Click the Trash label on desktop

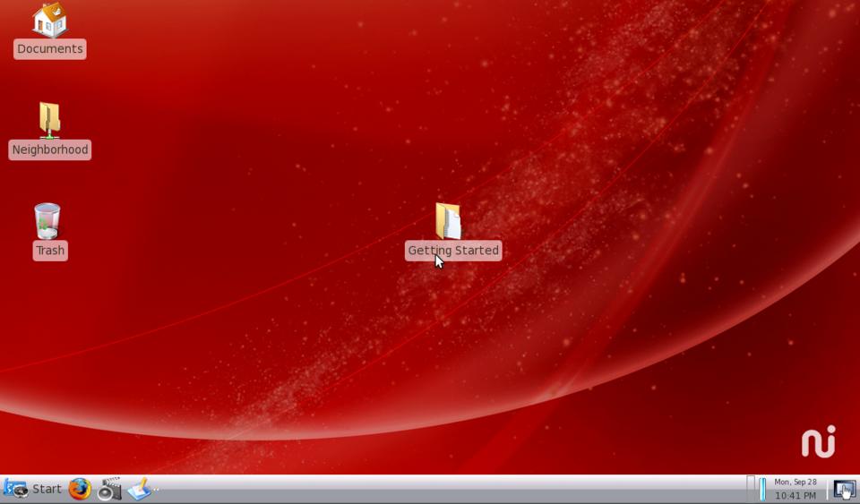pos(50,251)
